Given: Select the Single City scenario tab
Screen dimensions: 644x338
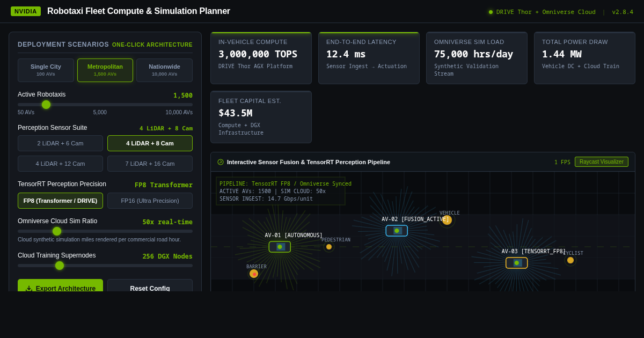Looking at the screenshot, I should pyautogui.click(x=46, y=70).
